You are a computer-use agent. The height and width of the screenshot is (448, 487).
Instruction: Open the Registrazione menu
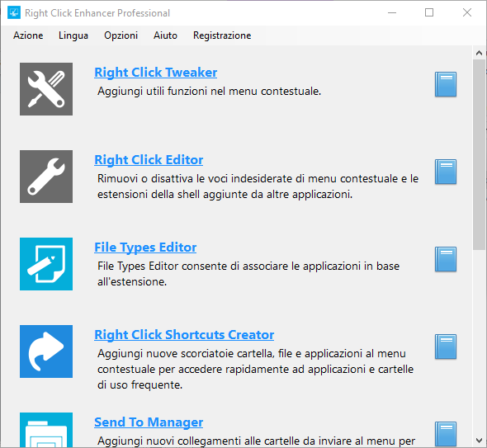pos(222,35)
